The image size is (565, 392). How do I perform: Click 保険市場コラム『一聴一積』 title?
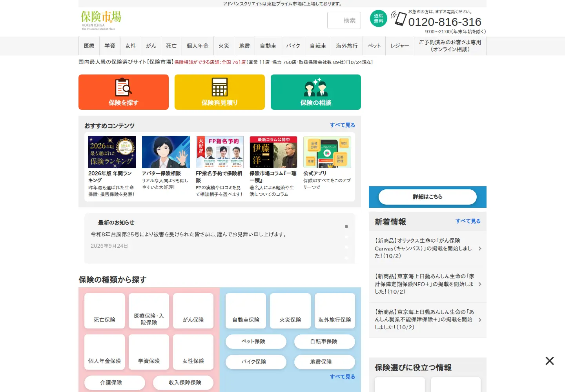tap(273, 177)
